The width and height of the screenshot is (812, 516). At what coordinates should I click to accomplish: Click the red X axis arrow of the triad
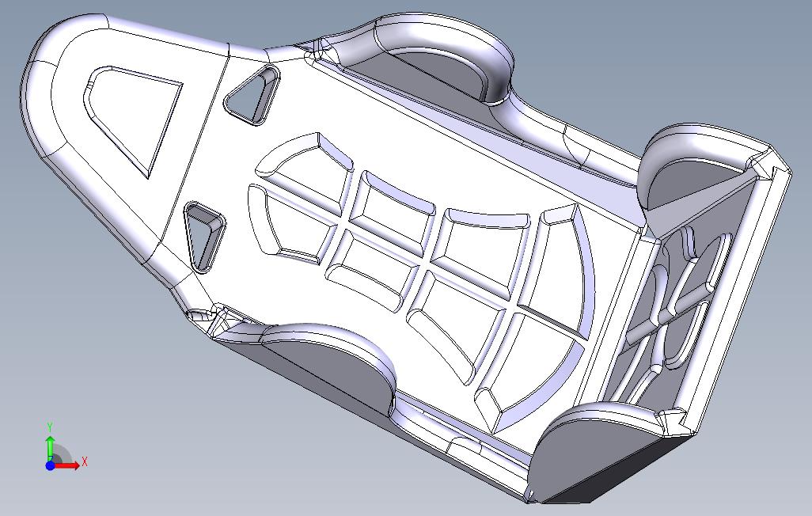pos(67,465)
